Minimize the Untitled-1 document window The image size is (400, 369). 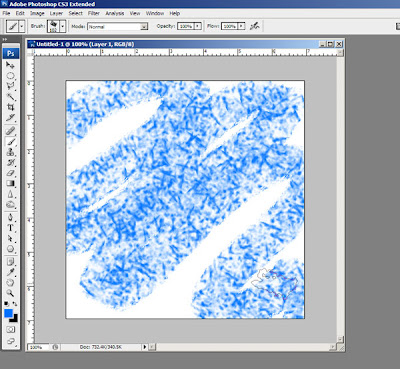322,44
